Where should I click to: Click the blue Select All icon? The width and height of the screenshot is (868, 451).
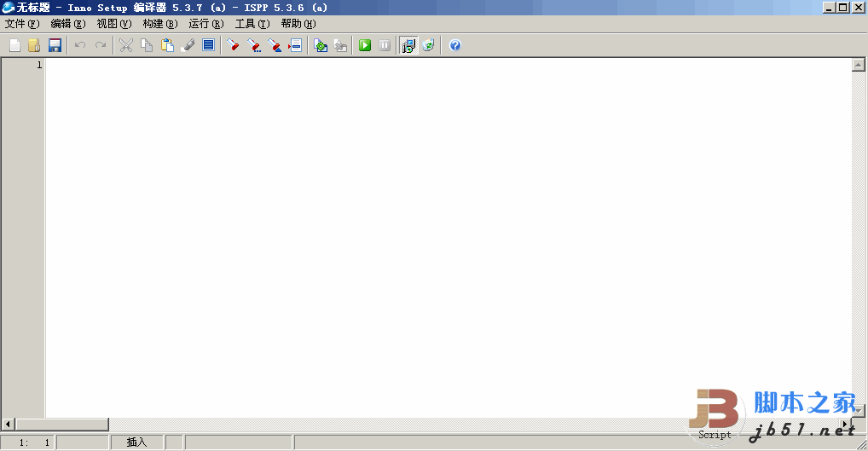coord(208,45)
